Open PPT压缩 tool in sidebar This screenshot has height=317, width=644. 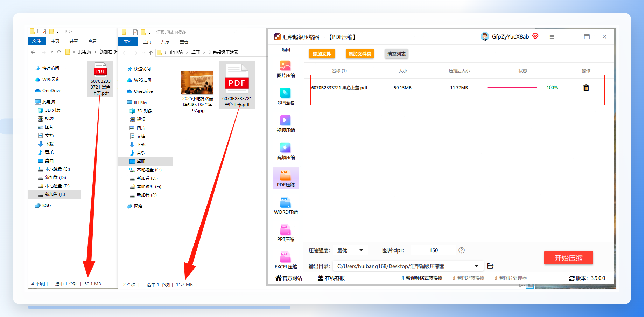[x=286, y=233]
